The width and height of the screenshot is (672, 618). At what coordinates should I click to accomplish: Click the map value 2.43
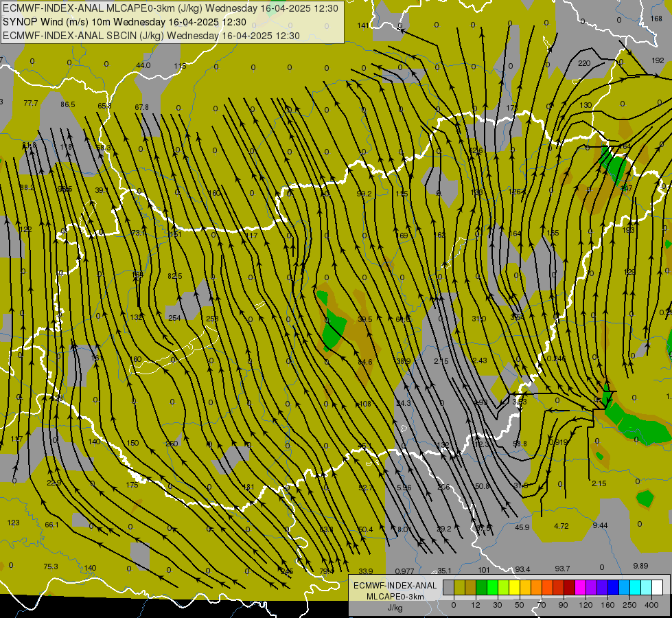coord(480,360)
